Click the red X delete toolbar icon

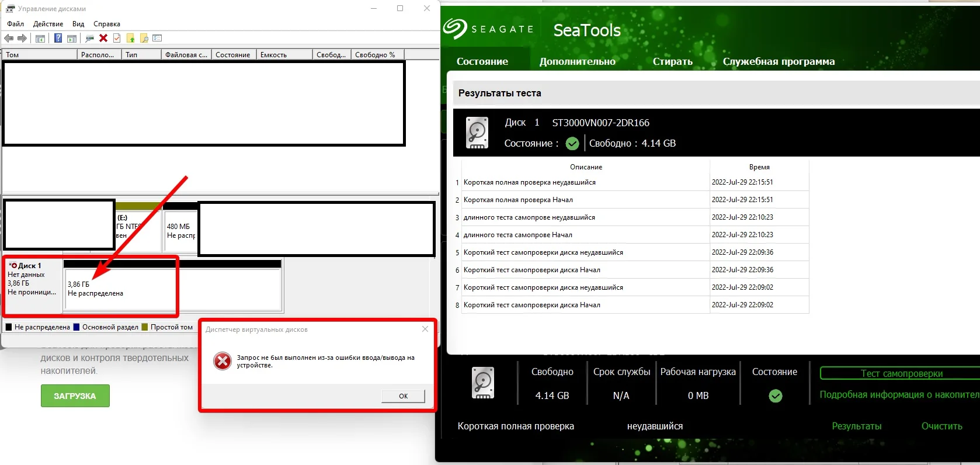pyautogui.click(x=103, y=39)
